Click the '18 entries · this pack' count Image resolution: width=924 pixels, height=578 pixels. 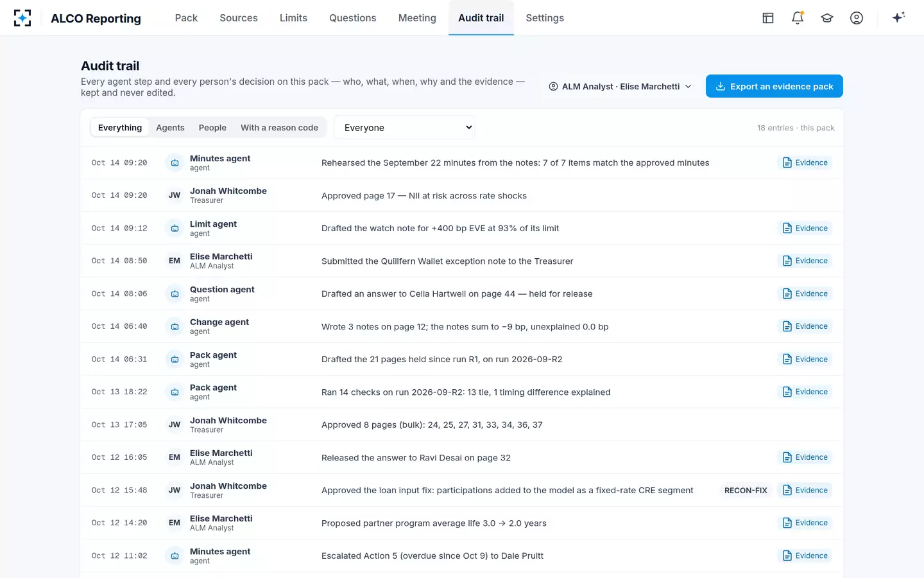796,128
